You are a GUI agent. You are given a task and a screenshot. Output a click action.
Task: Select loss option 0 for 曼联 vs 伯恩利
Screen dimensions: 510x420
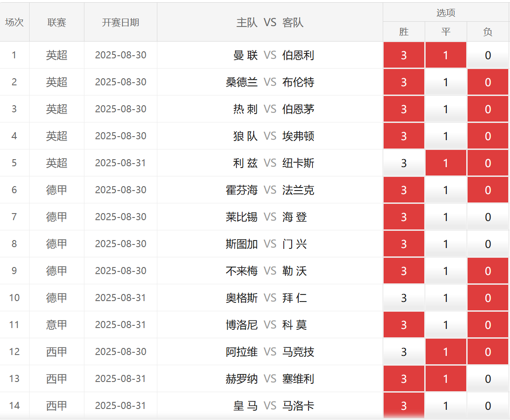pos(487,55)
